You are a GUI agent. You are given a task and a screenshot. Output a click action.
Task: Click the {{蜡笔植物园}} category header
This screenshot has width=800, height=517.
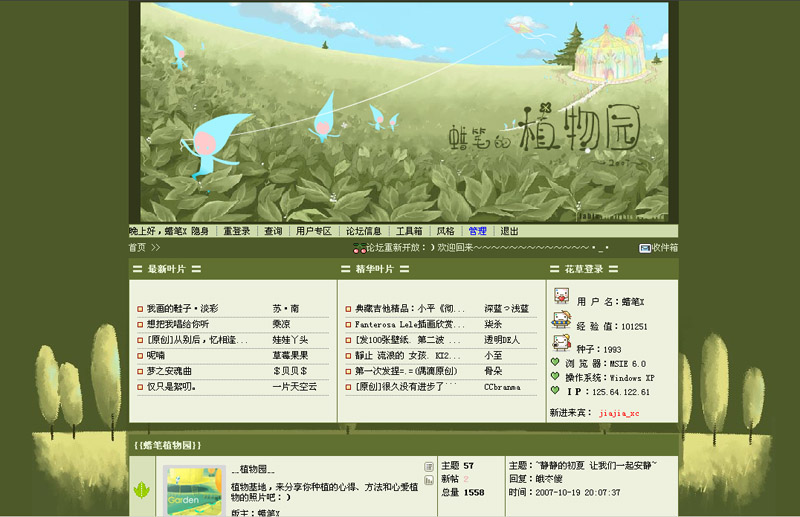[167, 446]
